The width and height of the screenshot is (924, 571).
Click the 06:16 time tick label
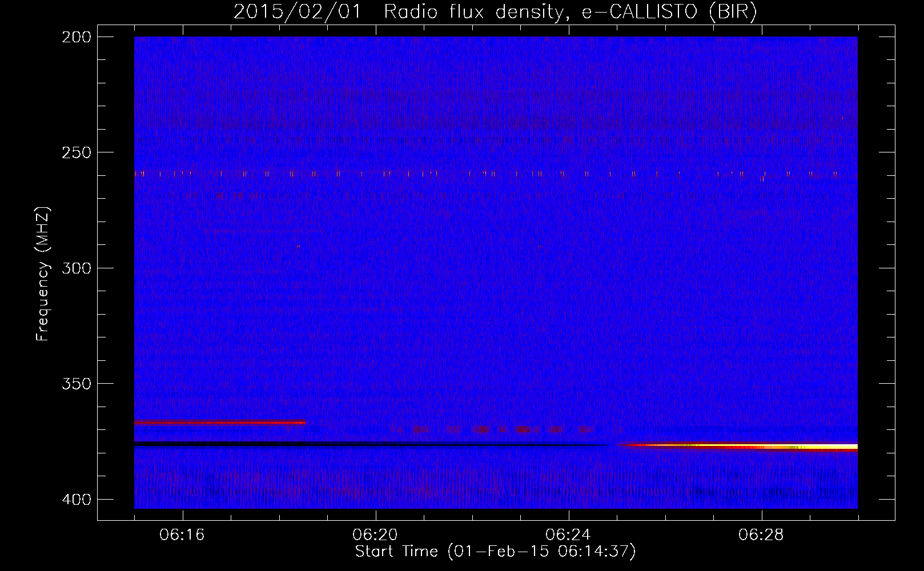(x=182, y=535)
